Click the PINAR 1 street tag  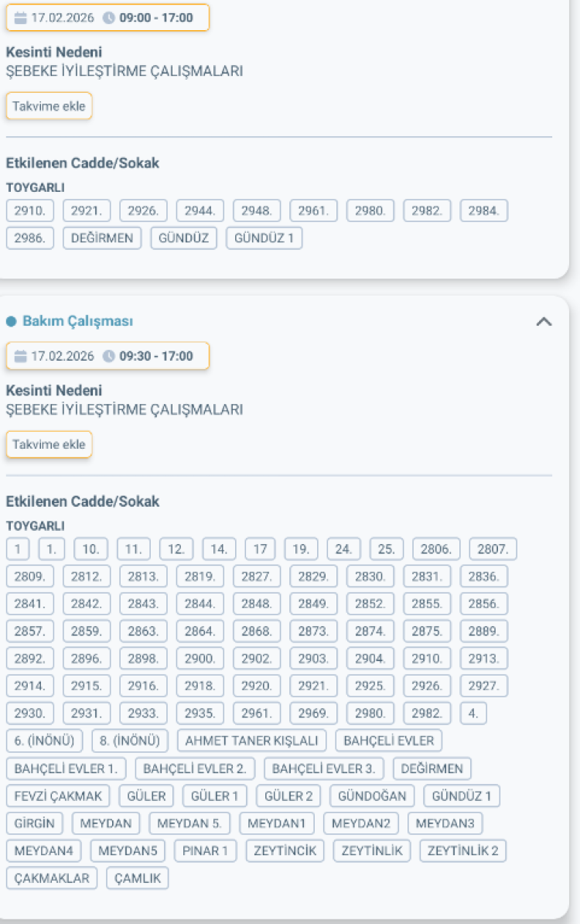(205, 851)
